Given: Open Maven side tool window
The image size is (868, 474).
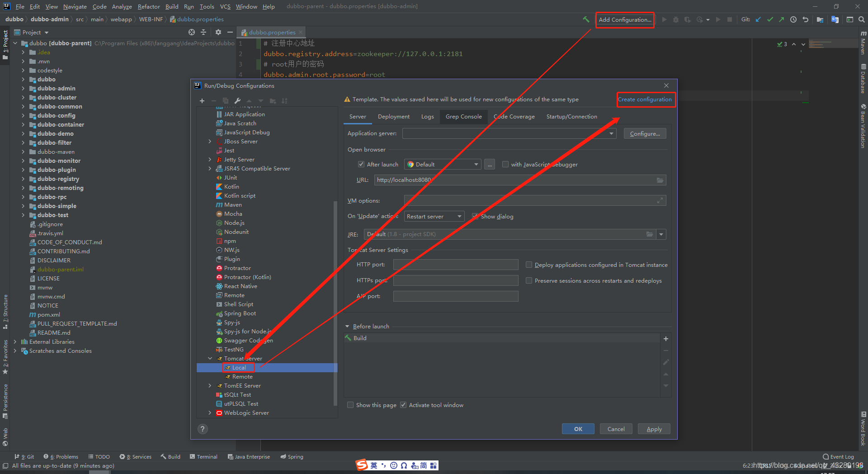Looking at the screenshot, I should click(x=863, y=42).
